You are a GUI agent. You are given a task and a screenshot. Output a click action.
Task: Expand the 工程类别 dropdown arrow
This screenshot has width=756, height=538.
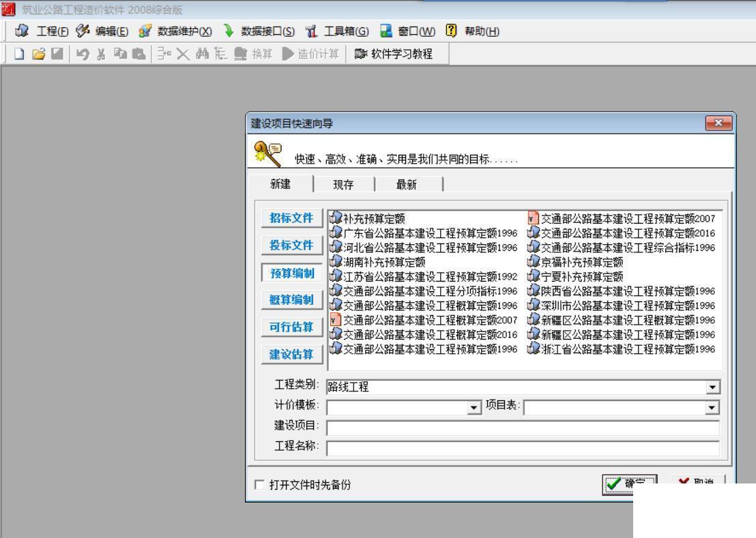[x=712, y=387]
